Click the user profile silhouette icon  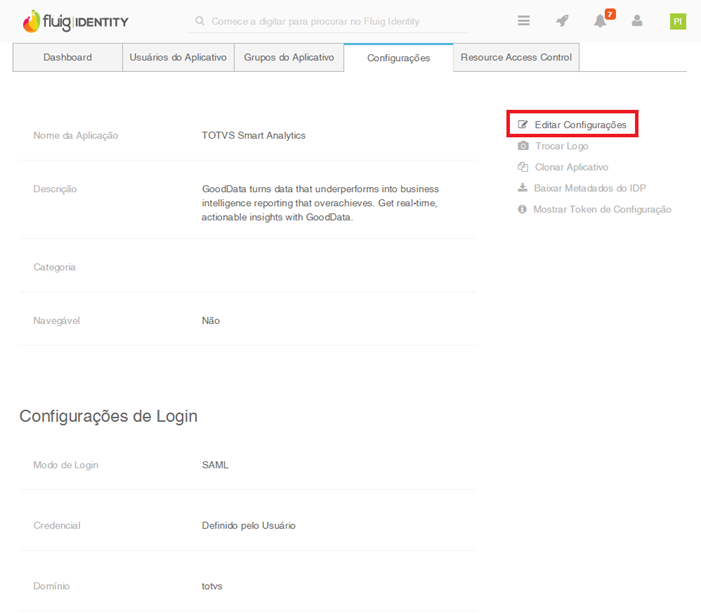click(637, 21)
